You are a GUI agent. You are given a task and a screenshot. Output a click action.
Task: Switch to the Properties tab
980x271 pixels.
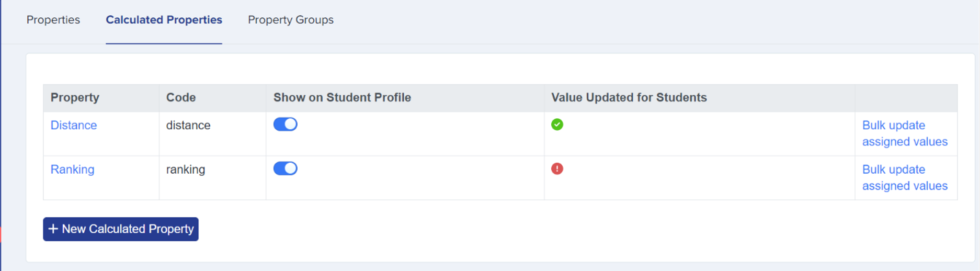point(53,20)
